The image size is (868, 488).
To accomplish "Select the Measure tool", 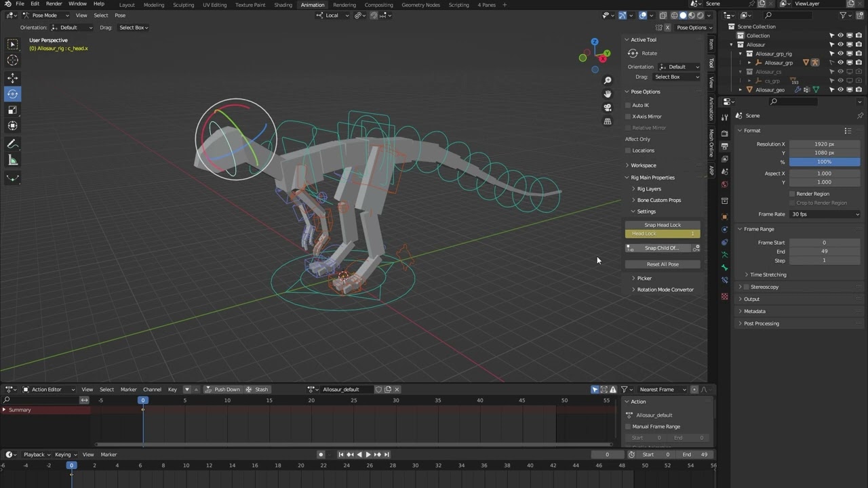I will (x=12, y=160).
